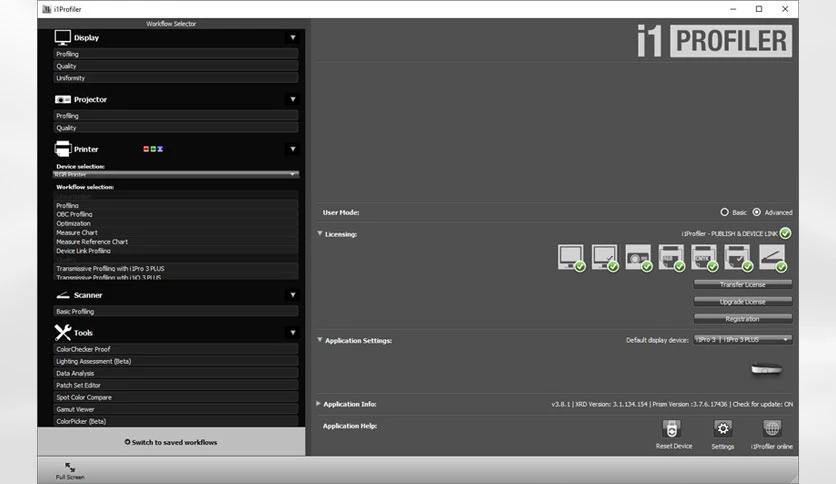
Task: Select printer Optimization workflow
Action: (x=176, y=223)
